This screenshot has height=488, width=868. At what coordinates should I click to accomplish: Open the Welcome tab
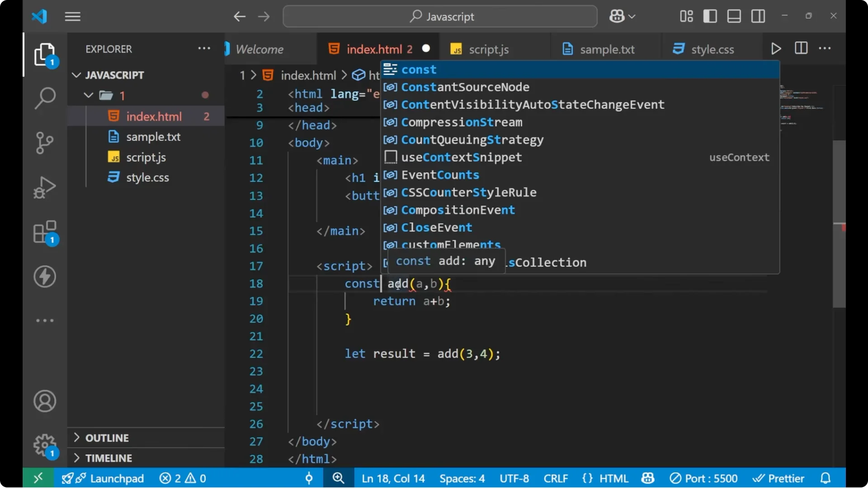coord(260,49)
